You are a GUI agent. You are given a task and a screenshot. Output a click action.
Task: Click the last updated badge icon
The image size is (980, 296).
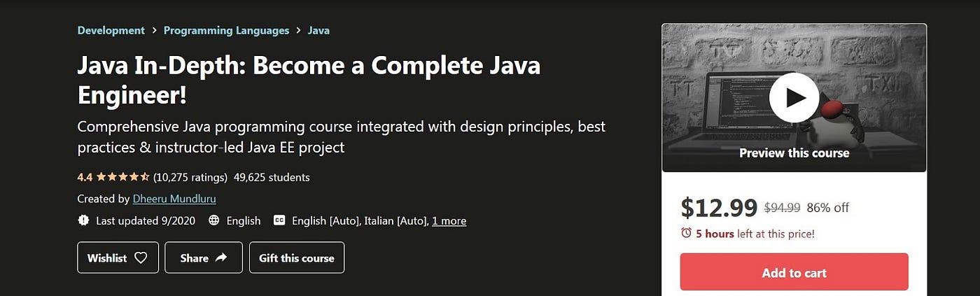(x=83, y=220)
